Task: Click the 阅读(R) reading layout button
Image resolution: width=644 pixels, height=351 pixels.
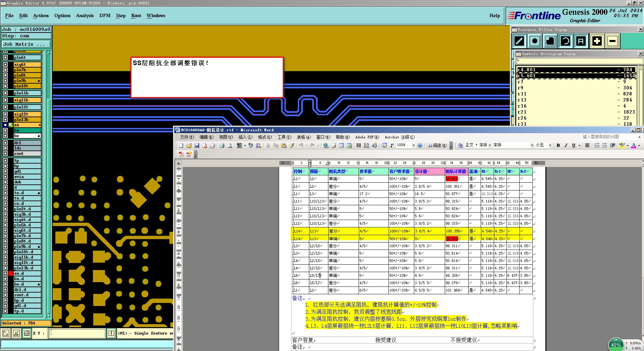Action: (x=437, y=145)
